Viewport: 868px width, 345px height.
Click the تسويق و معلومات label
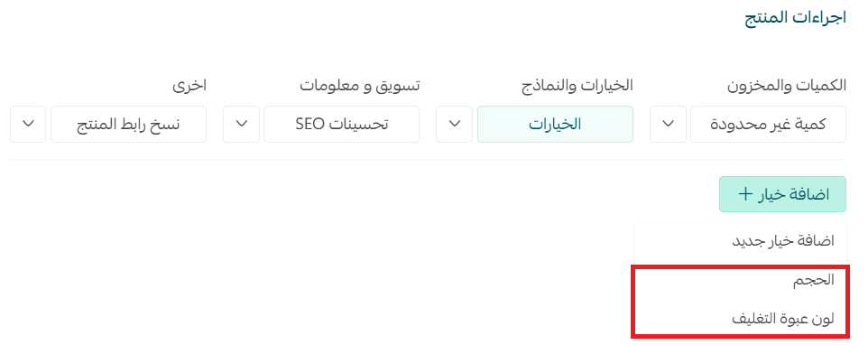(360, 85)
